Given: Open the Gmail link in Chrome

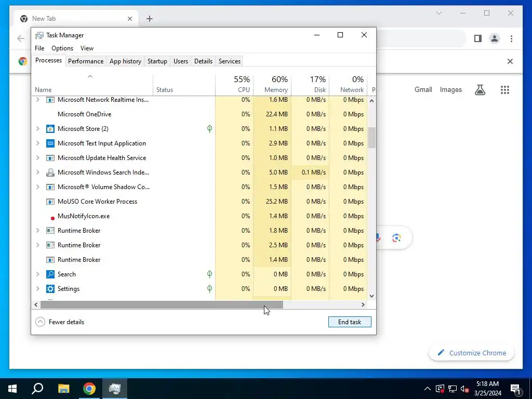Looking at the screenshot, I should pyautogui.click(x=423, y=89).
